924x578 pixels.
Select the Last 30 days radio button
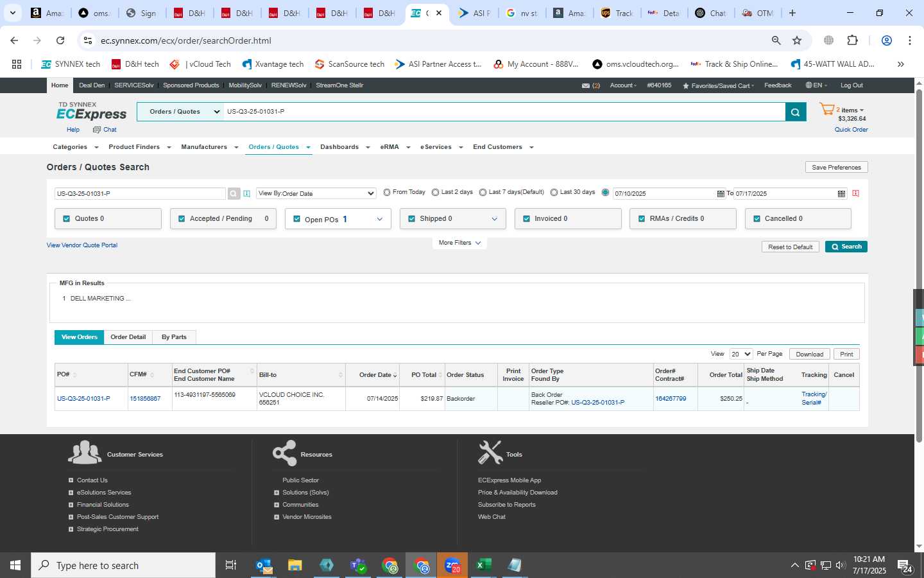554,193
